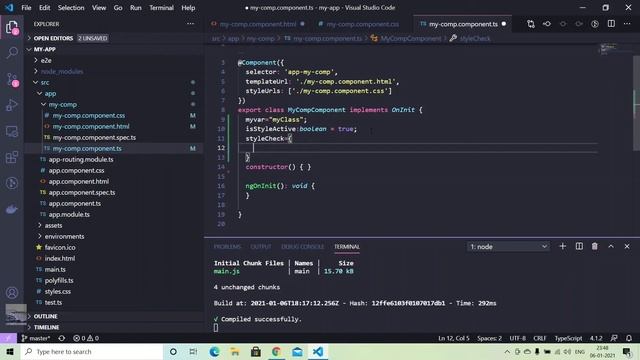Expand the node_modules folder

click(x=62, y=71)
